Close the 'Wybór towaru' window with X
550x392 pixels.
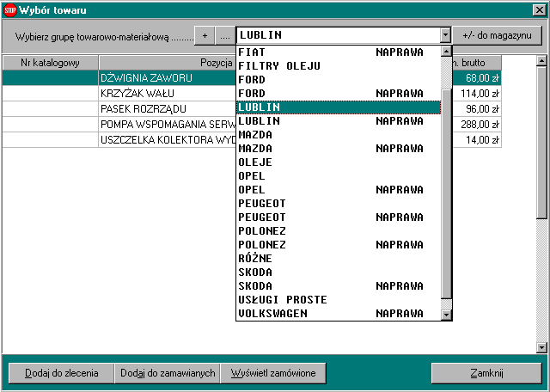tap(539, 10)
